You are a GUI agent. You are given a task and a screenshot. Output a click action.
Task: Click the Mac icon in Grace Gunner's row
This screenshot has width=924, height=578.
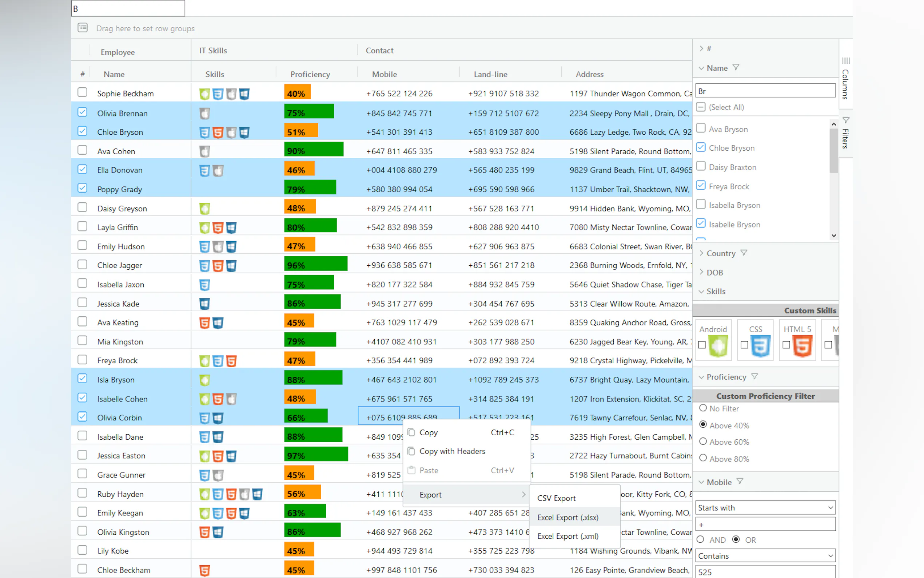tap(218, 475)
